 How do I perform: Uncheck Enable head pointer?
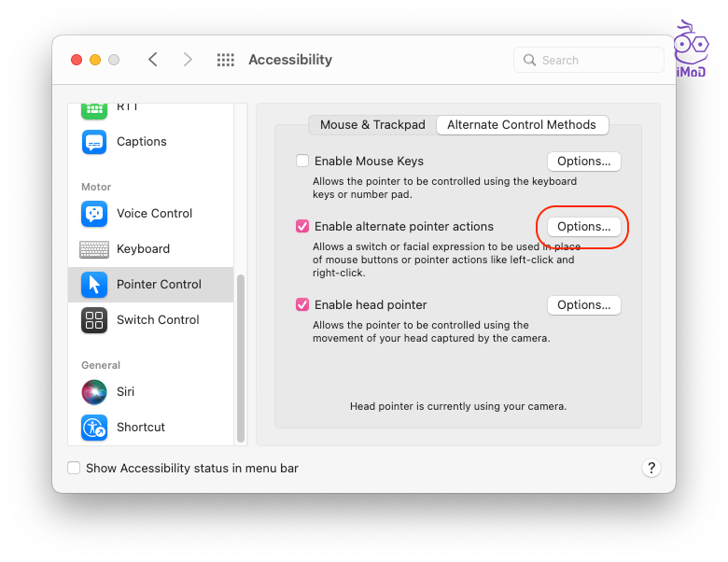pyautogui.click(x=302, y=304)
